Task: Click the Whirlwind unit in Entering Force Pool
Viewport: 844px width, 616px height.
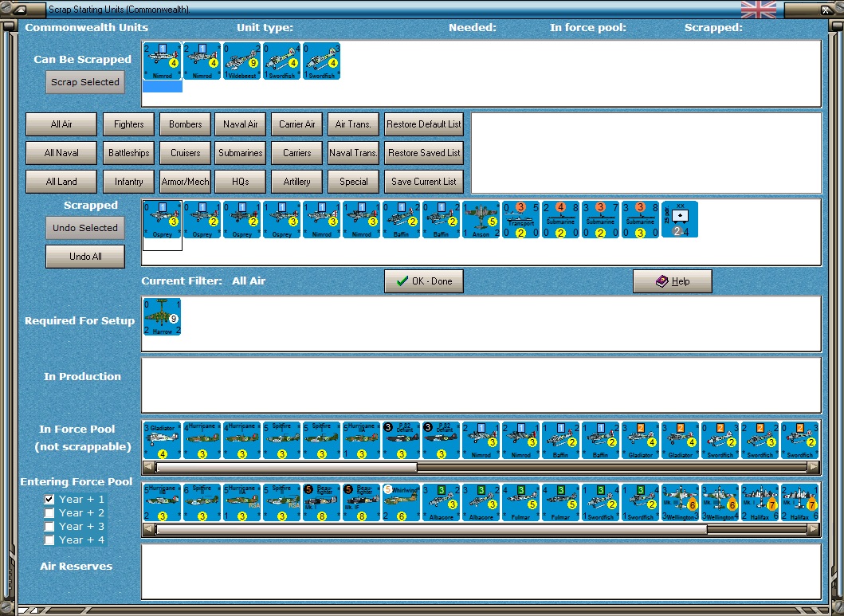Action: pos(401,503)
